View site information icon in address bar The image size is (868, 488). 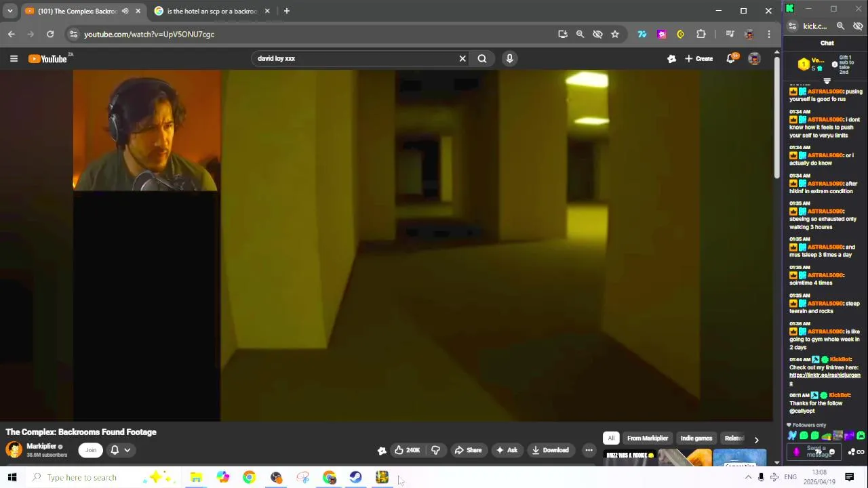(x=73, y=34)
